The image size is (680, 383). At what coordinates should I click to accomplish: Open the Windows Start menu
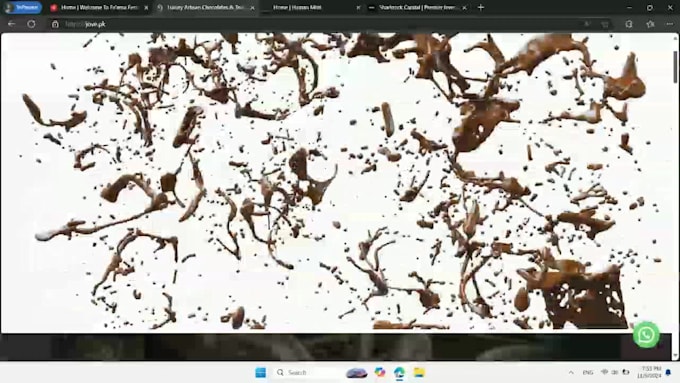click(x=261, y=372)
